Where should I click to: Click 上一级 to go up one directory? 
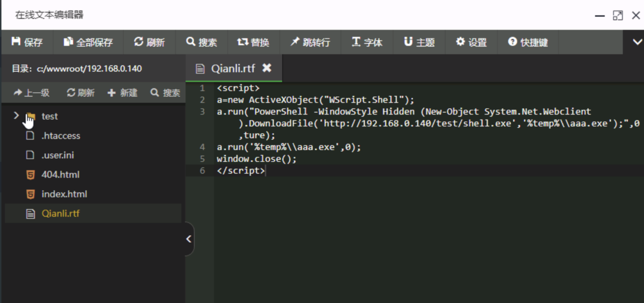tap(31, 93)
